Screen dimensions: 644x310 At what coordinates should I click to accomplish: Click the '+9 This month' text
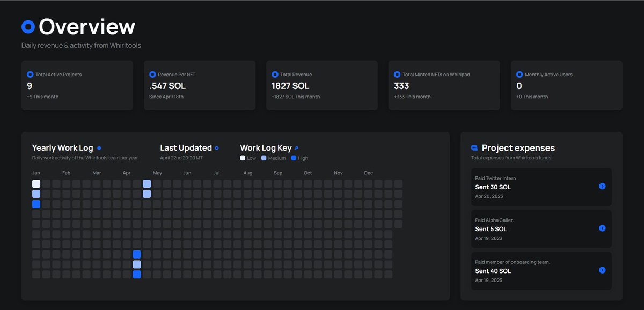(x=42, y=97)
